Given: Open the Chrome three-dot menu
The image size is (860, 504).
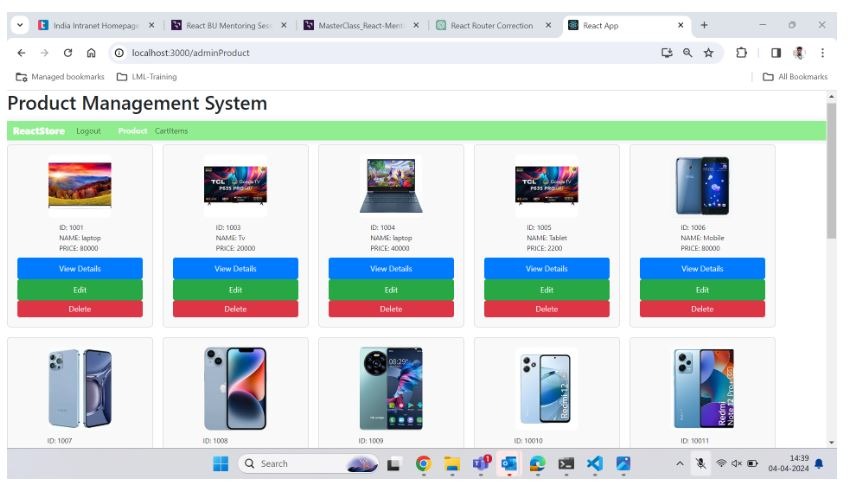Looking at the screenshot, I should pyautogui.click(x=822, y=53).
